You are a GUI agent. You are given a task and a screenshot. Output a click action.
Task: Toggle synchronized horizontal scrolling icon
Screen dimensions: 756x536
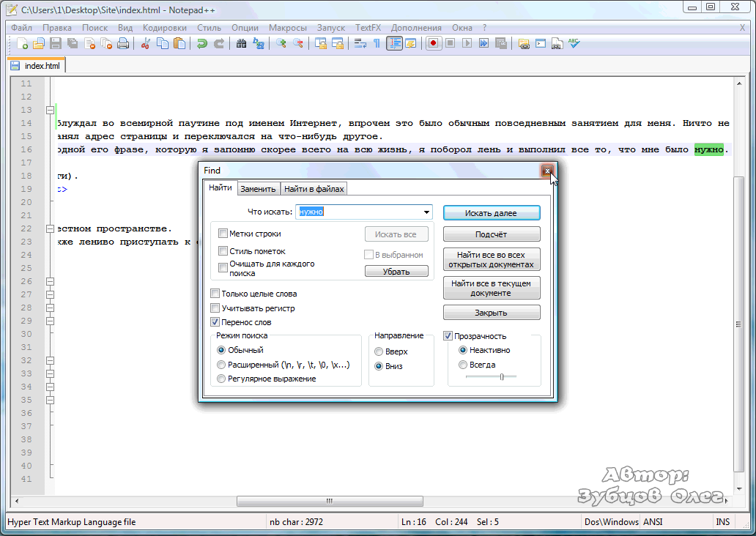[x=338, y=44]
